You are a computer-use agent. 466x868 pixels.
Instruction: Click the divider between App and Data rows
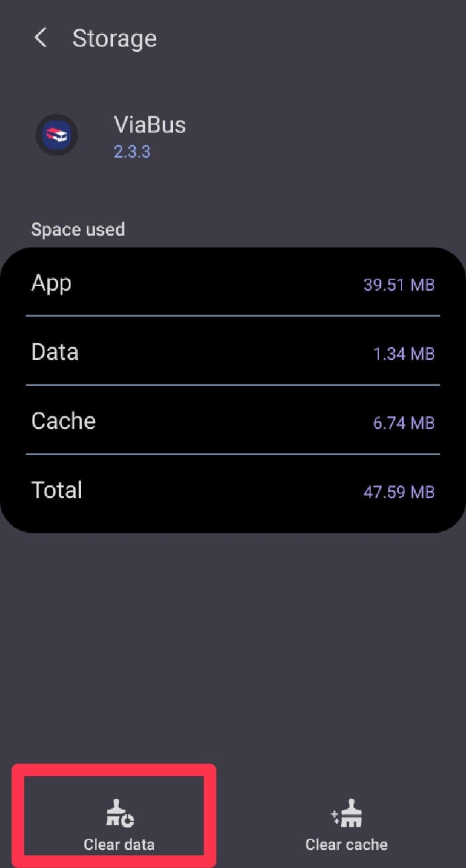(x=233, y=316)
